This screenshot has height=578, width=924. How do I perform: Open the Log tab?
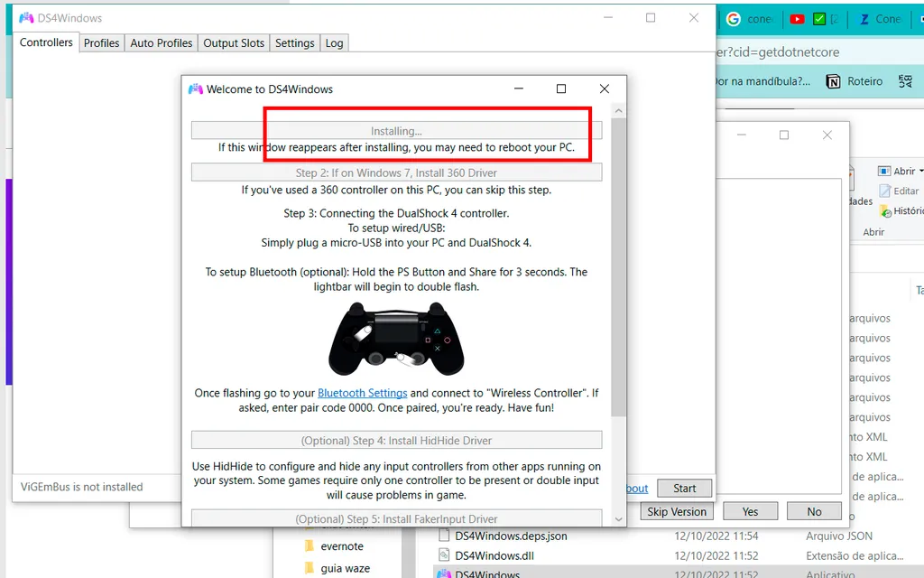click(x=334, y=43)
